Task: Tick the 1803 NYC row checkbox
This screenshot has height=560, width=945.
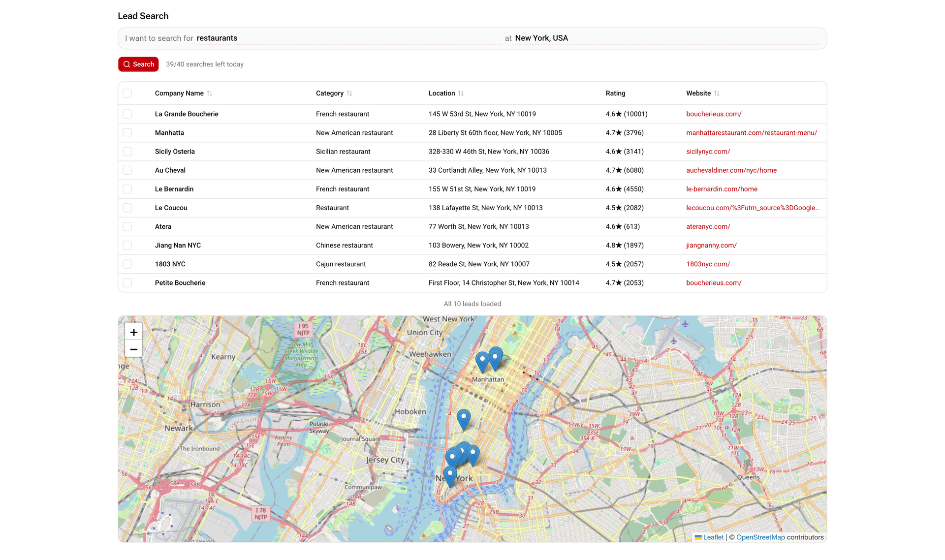Action: click(x=127, y=264)
